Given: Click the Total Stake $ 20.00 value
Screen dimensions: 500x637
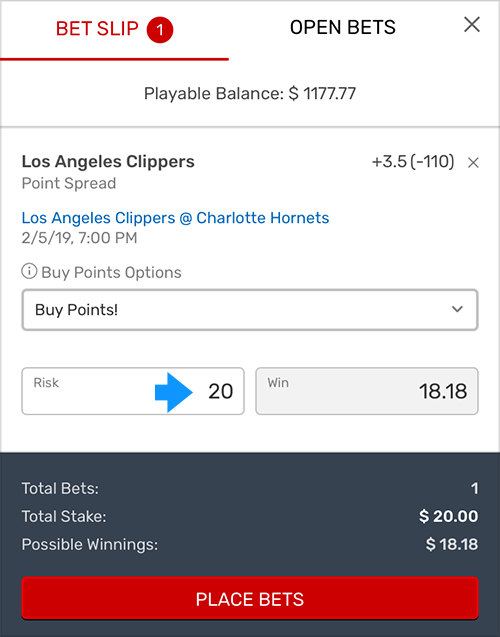Looking at the screenshot, I should (448, 516).
